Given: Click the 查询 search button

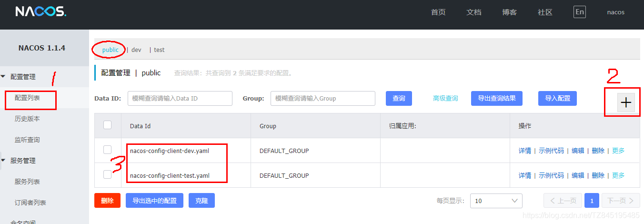Looking at the screenshot, I should tap(399, 98).
